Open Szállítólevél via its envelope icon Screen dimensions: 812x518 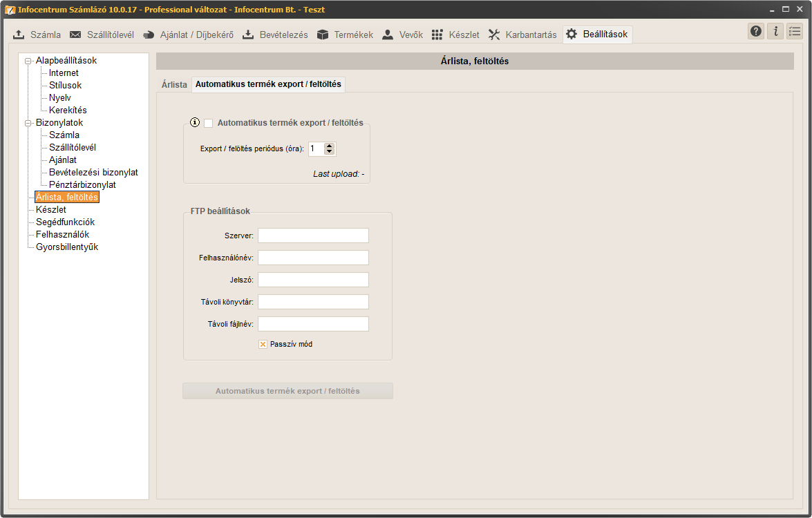pyautogui.click(x=75, y=35)
